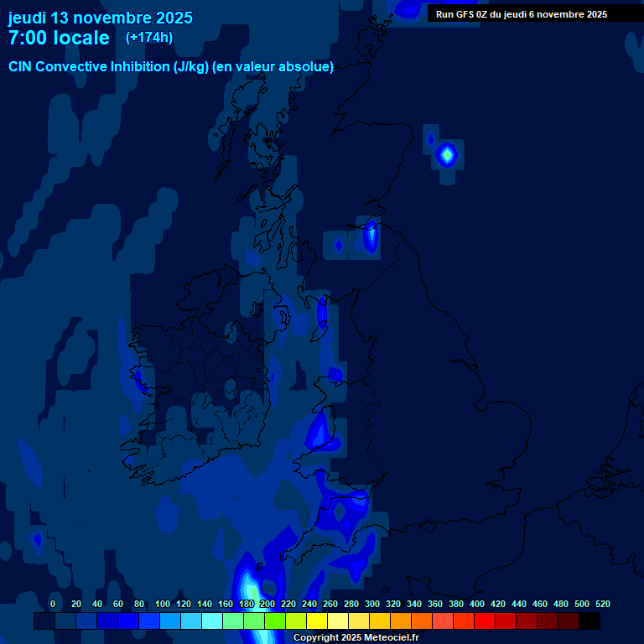Viewport: 644px width, 644px height.
Task: Select the +174h forecast offset label
Action: 148,38
